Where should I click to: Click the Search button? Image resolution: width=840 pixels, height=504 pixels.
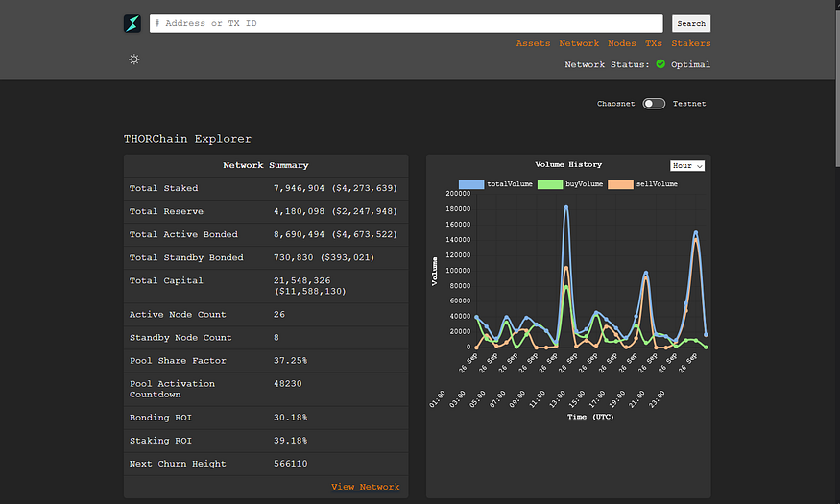pos(691,24)
